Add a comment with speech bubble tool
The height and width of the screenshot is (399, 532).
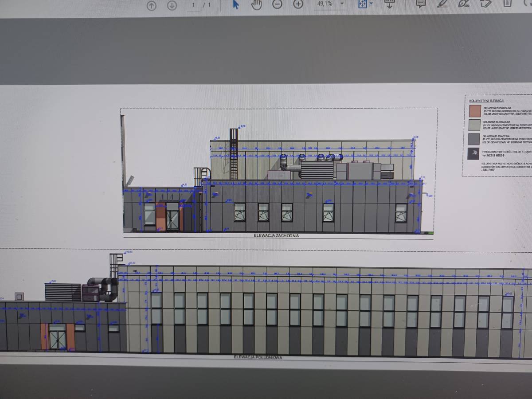point(421,4)
